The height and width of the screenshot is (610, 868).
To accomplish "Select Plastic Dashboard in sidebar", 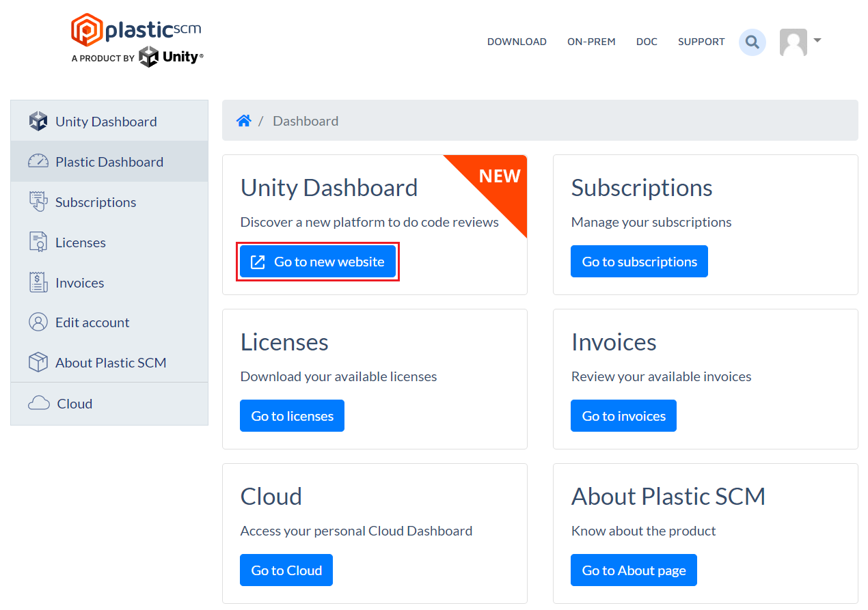I will coord(109,161).
